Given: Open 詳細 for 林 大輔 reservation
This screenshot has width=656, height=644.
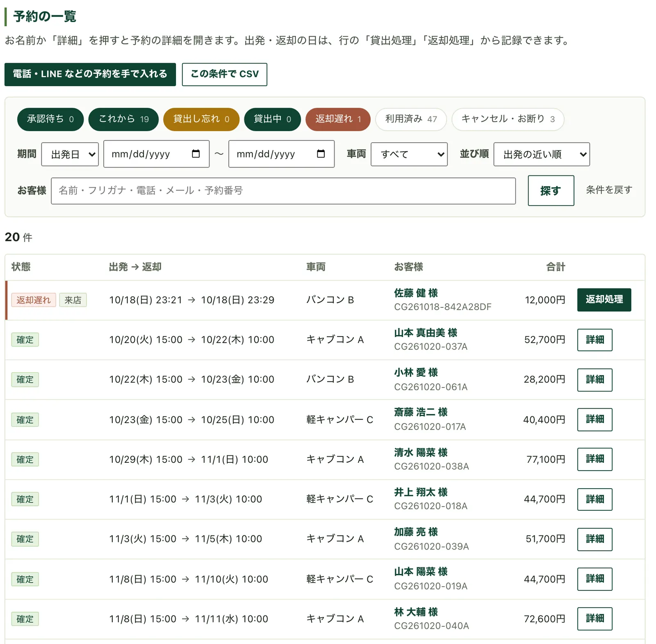Looking at the screenshot, I should tap(594, 619).
